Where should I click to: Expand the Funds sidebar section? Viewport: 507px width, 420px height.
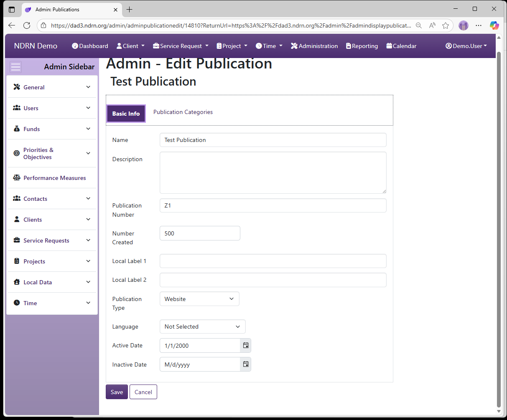88,129
